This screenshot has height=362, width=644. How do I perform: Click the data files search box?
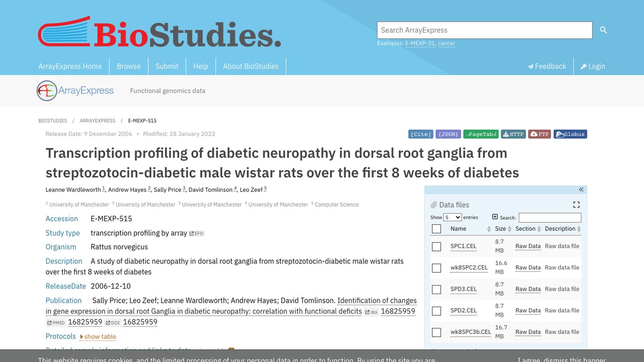[x=550, y=218]
